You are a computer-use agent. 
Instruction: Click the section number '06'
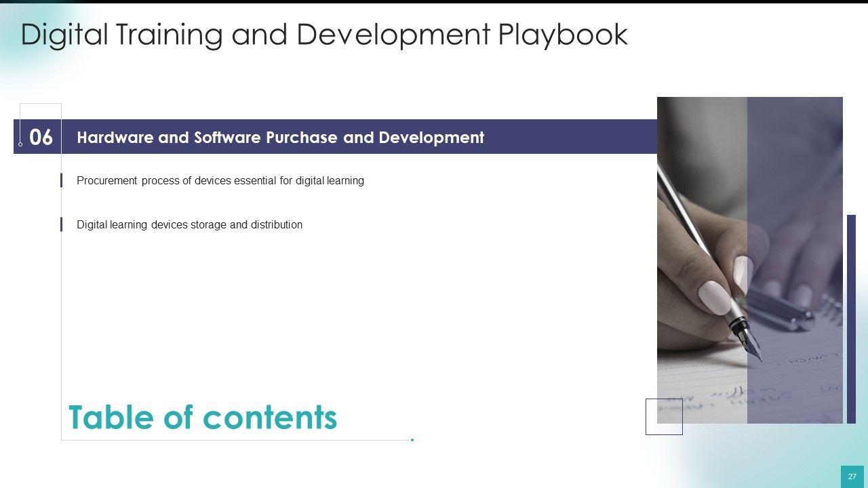pos(41,138)
